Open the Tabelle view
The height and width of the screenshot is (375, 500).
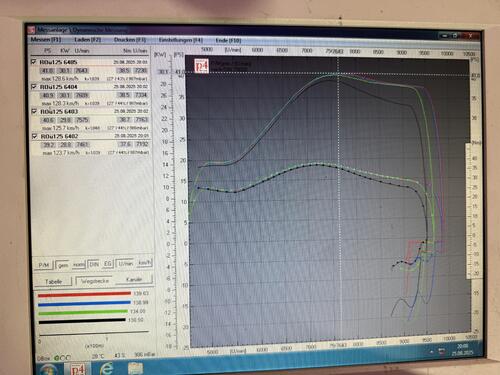coord(53,282)
